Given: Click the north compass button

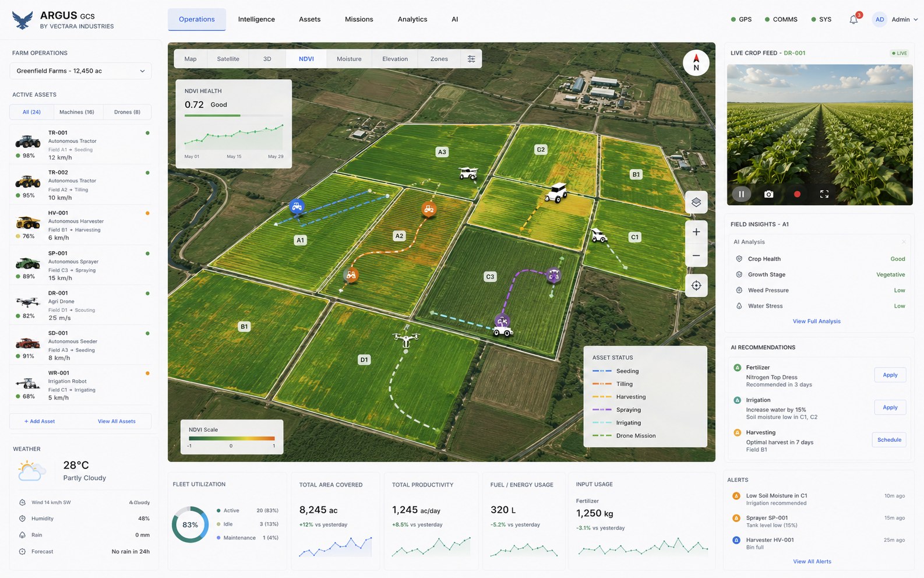Looking at the screenshot, I should 696,62.
